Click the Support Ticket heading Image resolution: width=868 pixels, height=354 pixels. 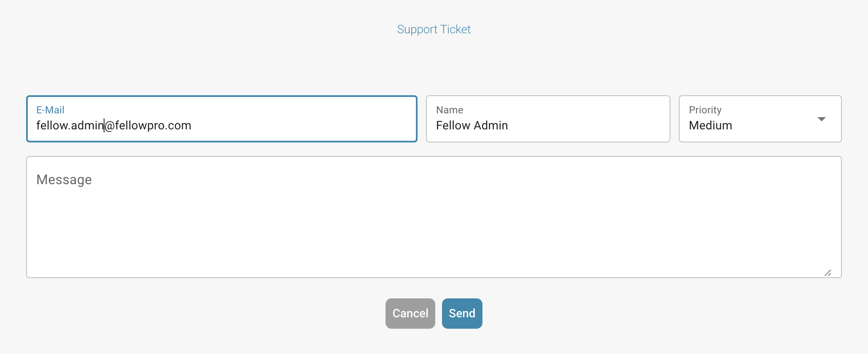tap(434, 29)
